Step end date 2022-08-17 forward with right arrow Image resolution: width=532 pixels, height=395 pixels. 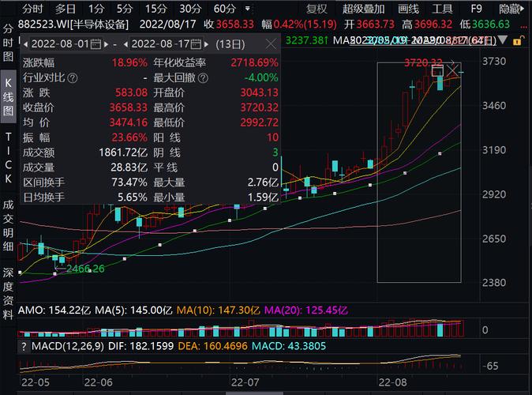coord(206,44)
